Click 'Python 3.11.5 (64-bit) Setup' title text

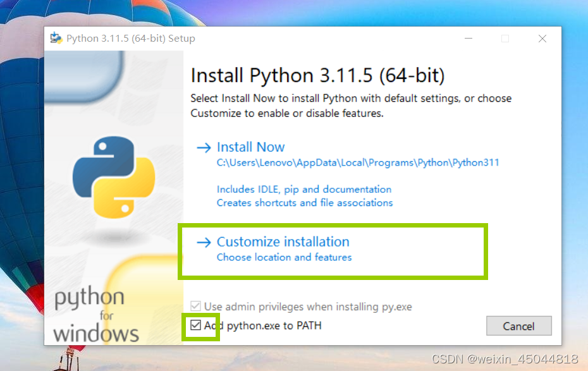pos(130,38)
